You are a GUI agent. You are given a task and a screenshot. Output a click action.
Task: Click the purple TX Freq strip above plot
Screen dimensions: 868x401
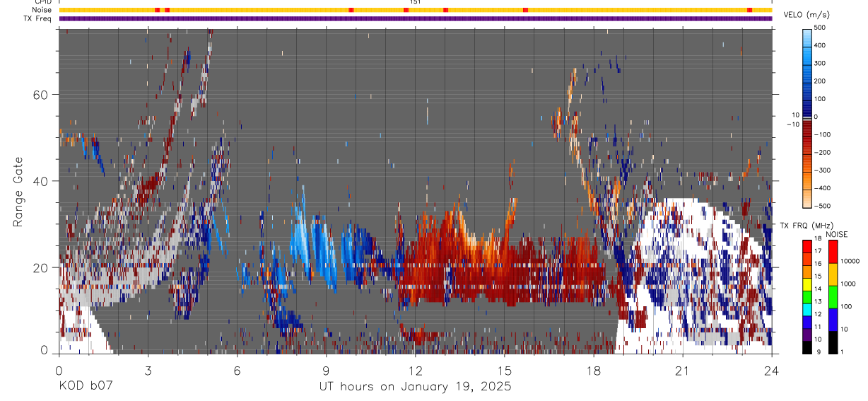click(416, 18)
